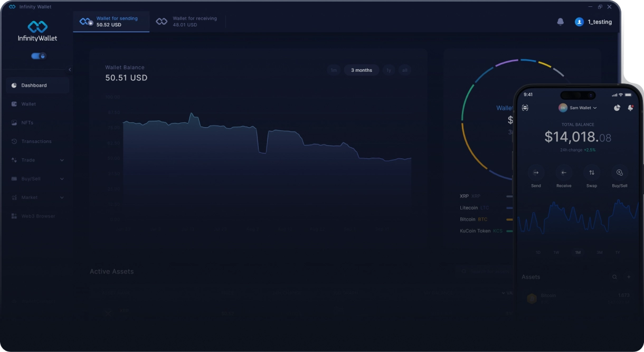This screenshot has width=644, height=352.
Task: Open the Transactions menu item
Action: point(37,141)
